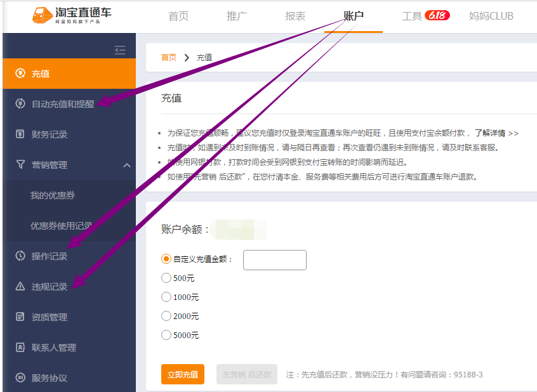The image size is (537, 392).
Task: Click the 充值 page heading
Action: point(171,98)
